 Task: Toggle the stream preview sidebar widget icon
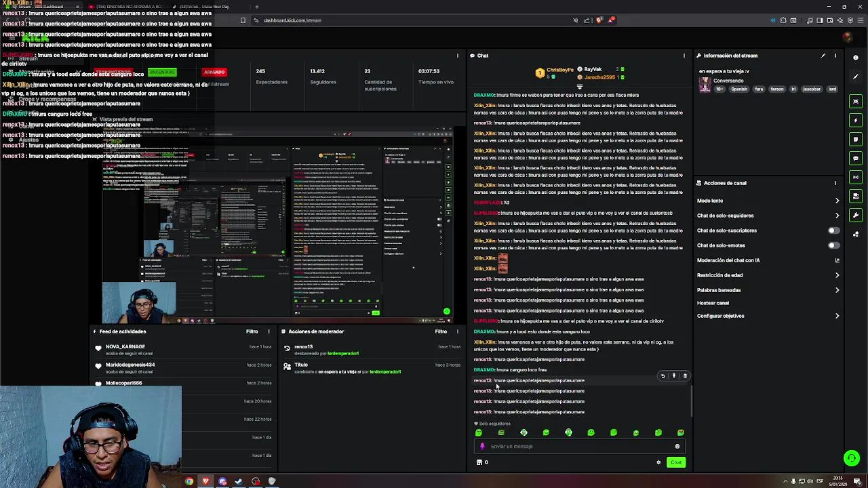tap(856, 101)
